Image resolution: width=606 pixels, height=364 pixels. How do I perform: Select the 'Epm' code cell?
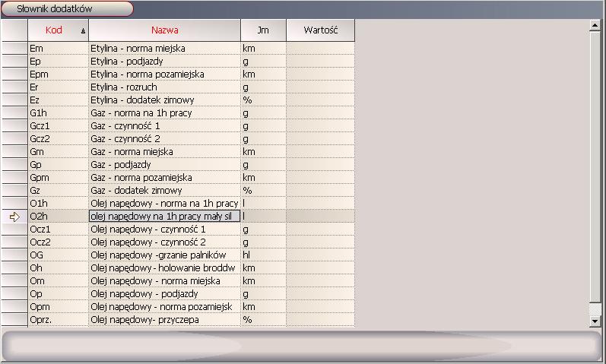point(59,74)
